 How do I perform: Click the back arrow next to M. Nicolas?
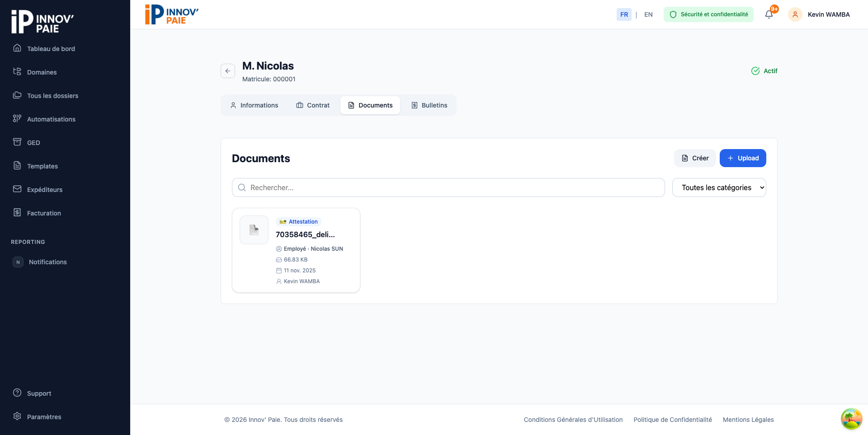[228, 71]
